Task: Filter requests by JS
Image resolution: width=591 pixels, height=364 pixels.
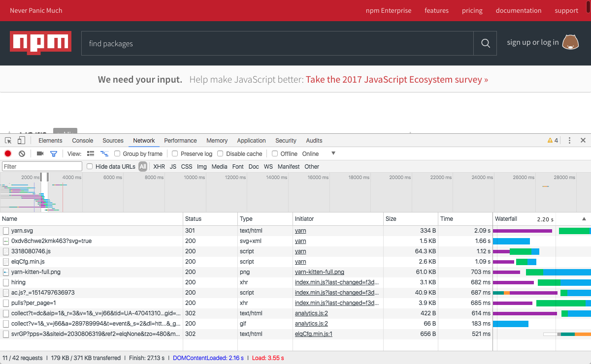Action: (173, 167)
